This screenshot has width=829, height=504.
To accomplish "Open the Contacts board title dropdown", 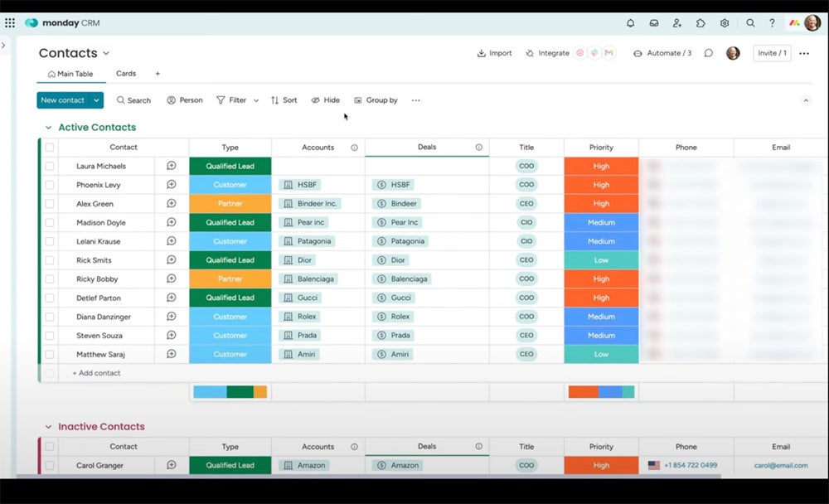I will [x=106, y=53].
